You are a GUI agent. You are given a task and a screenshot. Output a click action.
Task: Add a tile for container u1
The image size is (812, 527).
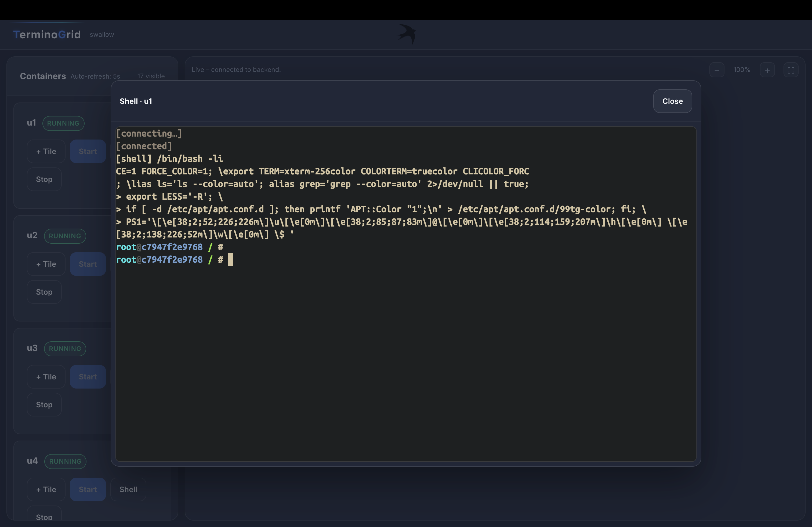46,151
